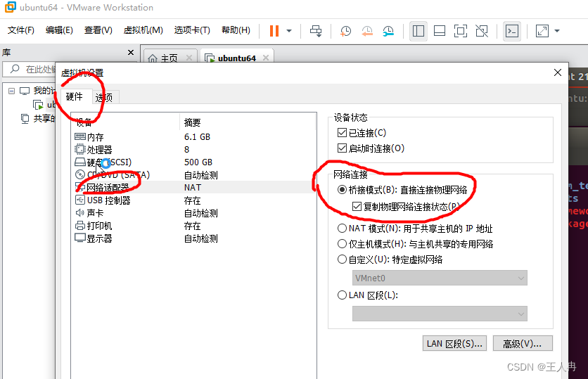This screenshot has width=588, height=379.
Task: Open the 帮助(H) menu
Action: coord(236,30)
